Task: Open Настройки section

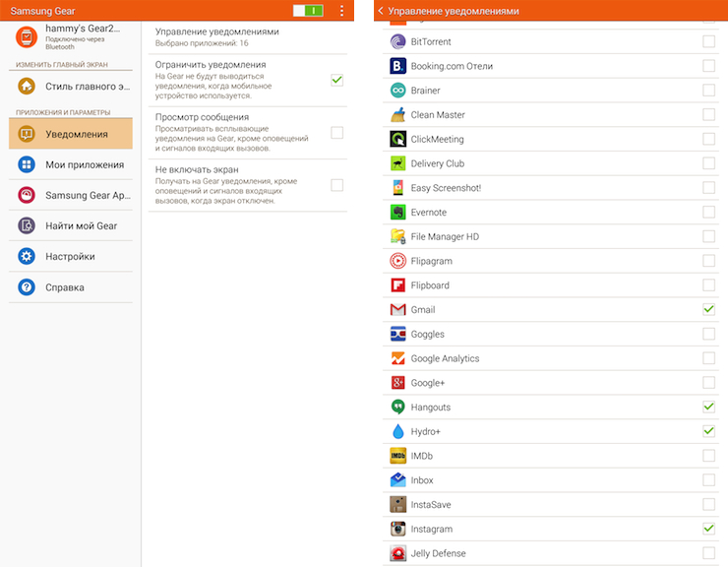Action: [71, 257]
